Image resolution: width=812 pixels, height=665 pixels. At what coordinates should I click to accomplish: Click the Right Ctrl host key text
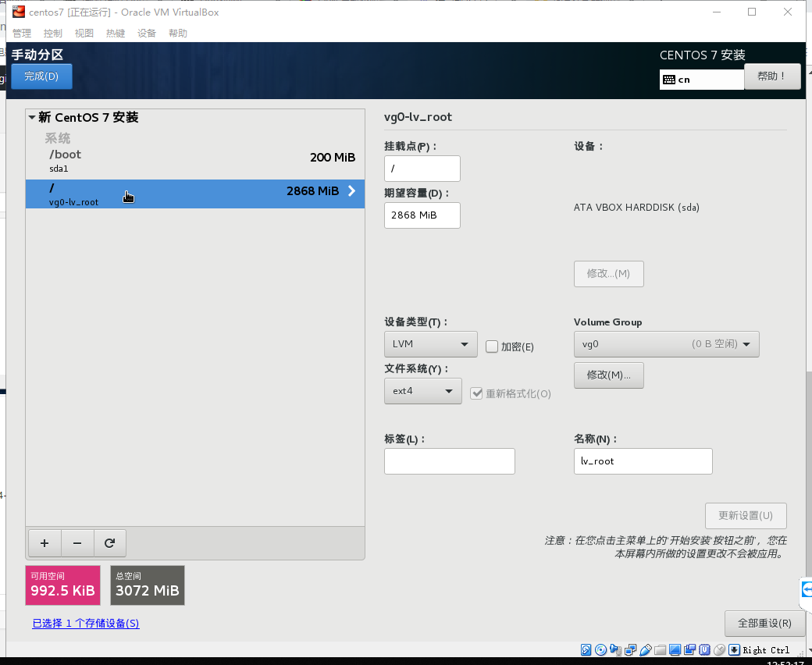tap(766, 650)
